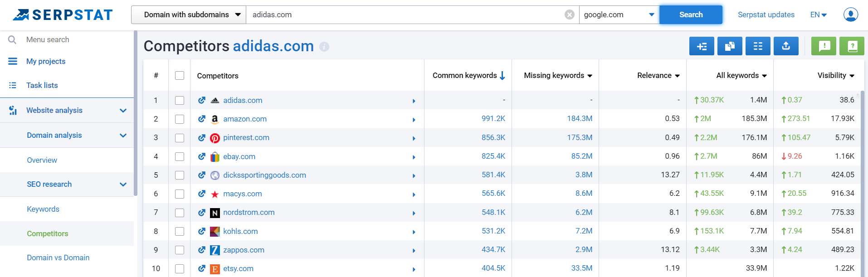Open dickssportinggoods.com external link icon
This screenshot has width=868, height=277.
pos(202,175)
